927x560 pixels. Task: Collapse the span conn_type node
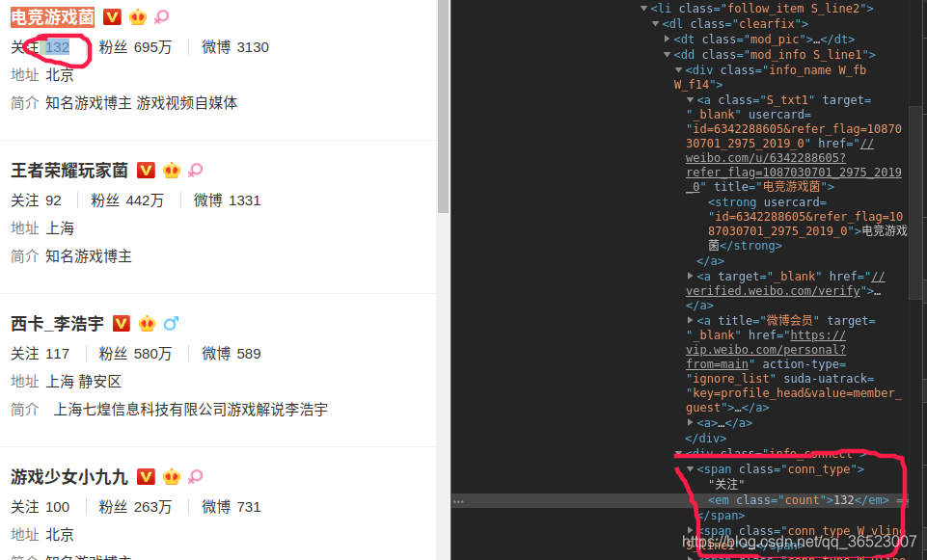pyautogui.click(x=690, y=469)
